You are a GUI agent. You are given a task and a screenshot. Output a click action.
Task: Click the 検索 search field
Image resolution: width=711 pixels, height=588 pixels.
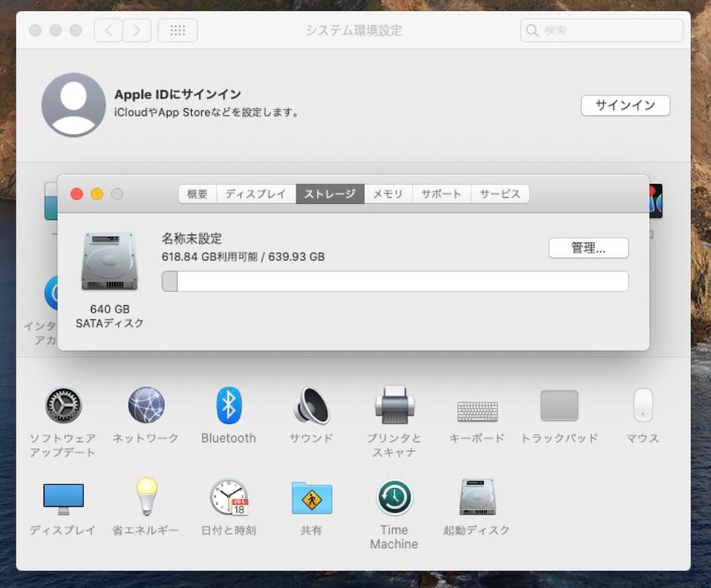[x=600, y=30]
